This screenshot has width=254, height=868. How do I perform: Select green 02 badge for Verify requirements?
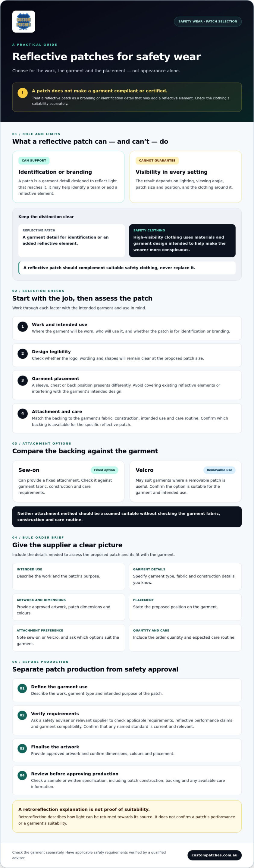(22, 715)
